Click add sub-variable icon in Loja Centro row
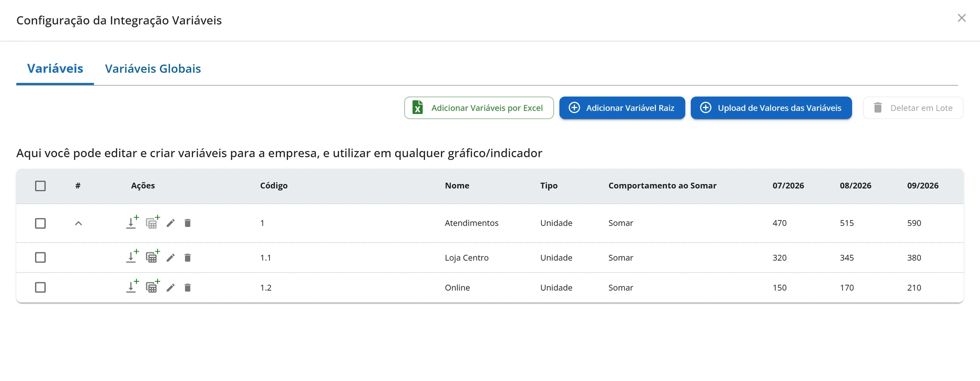The image size is (980, 381). [132, 257]
